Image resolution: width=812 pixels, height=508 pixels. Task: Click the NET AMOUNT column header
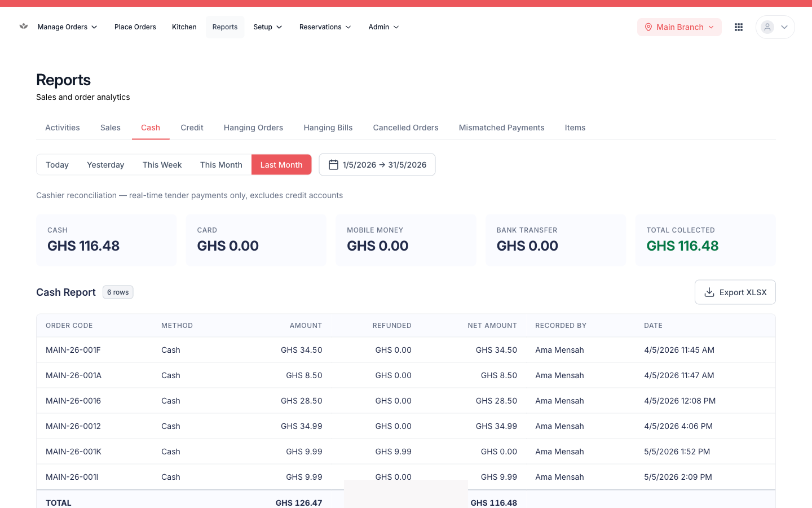coord(492,326)
